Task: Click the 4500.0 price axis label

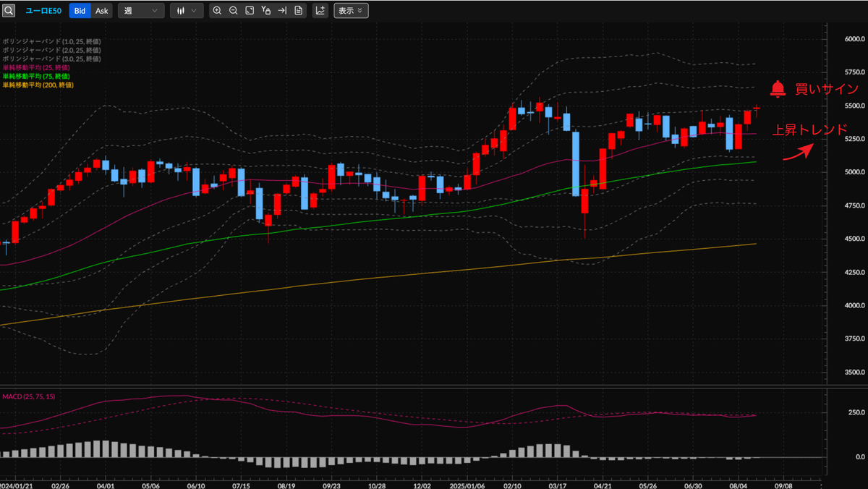Action: click(x=855, y=239)
